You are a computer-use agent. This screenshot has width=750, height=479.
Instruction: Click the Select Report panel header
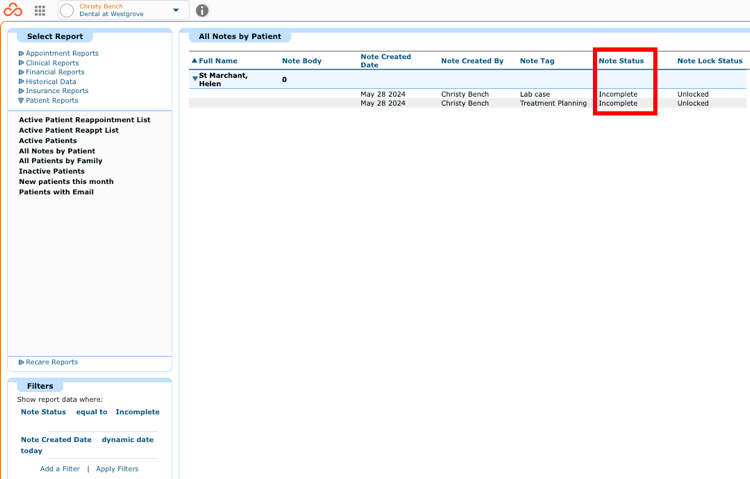tap(55, 36)
